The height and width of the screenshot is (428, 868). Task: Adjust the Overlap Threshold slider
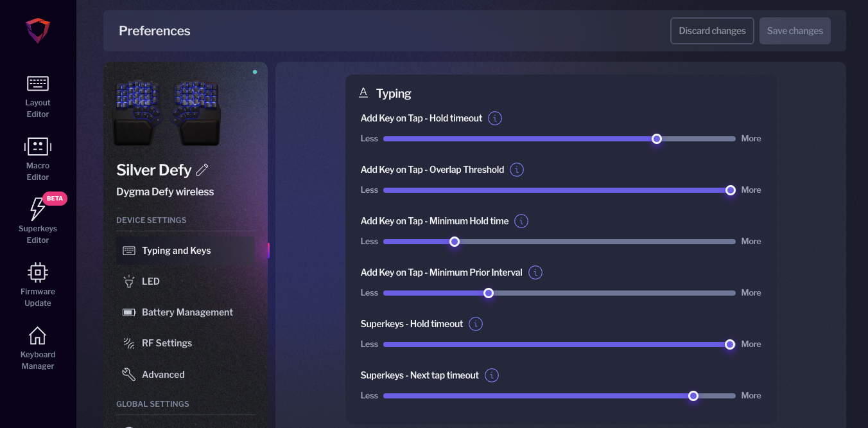(730, 190)
